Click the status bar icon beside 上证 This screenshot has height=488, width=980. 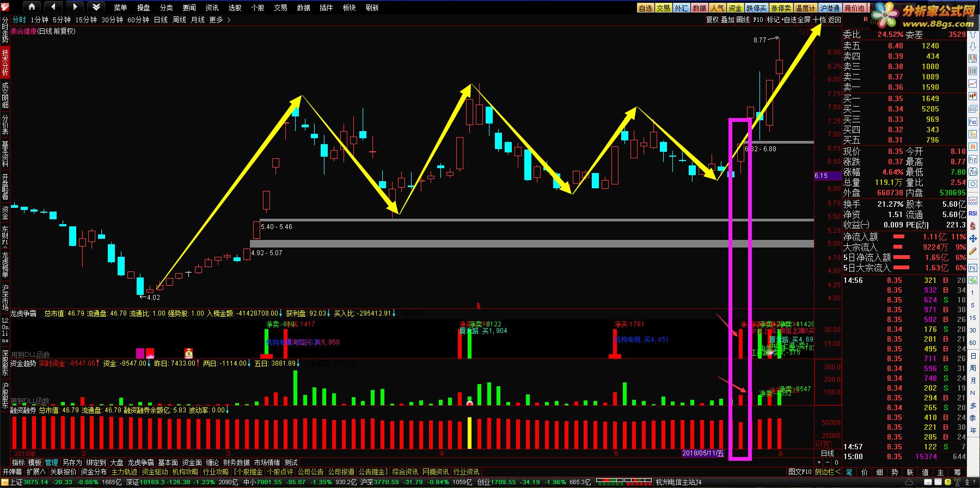tap(5, 482)
